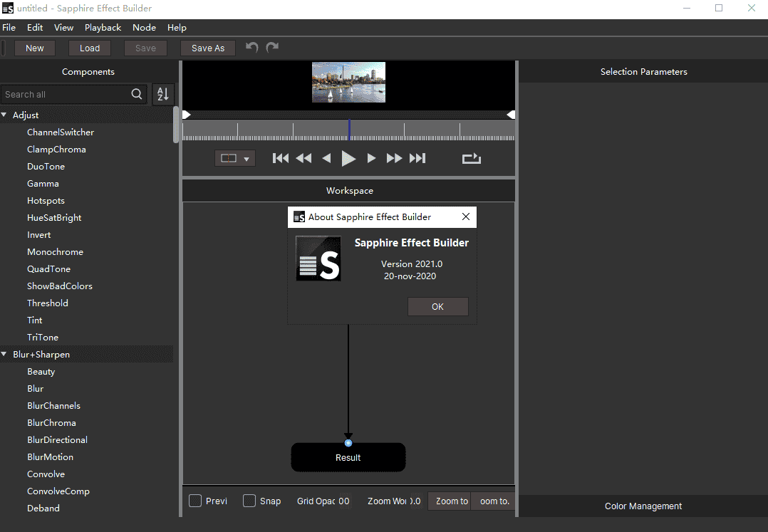Enable the Previ checkbox
Screen dimensions: 768x532
pyautogui.click(x=195, y=501)
